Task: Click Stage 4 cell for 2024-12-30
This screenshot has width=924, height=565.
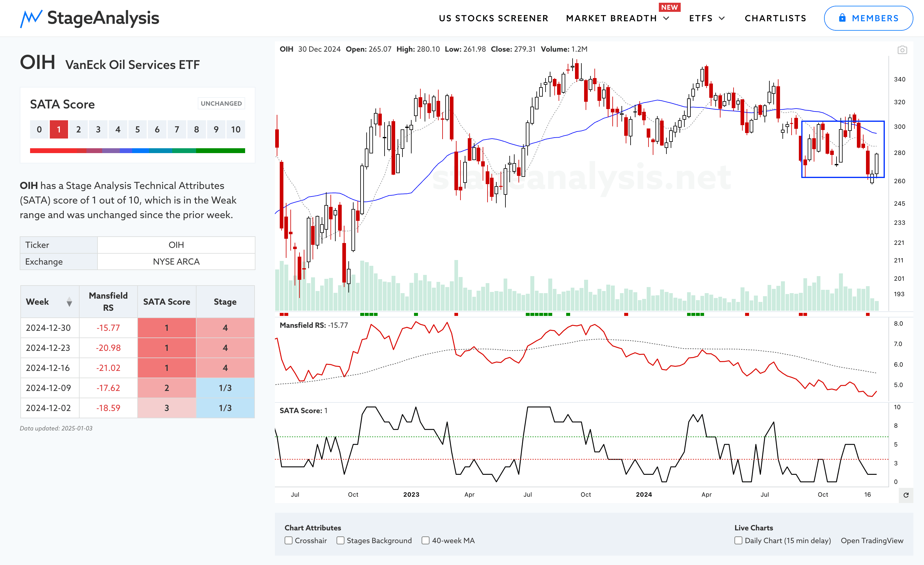Action: click(x=225, y=328)
